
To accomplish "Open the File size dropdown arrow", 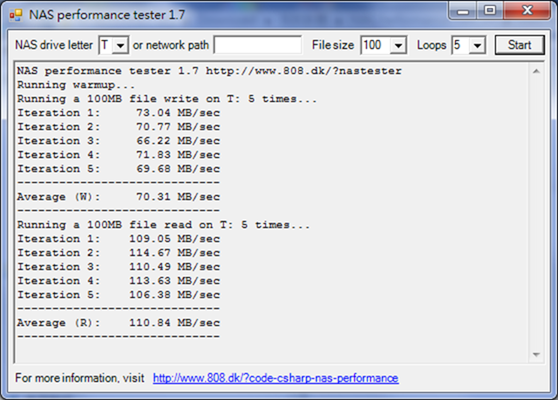I will point(399,46).
